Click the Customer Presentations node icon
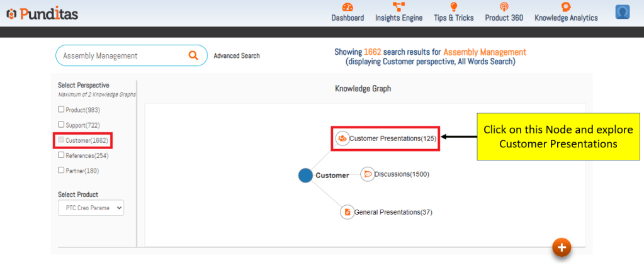644x270 pixels. (342, 138)
